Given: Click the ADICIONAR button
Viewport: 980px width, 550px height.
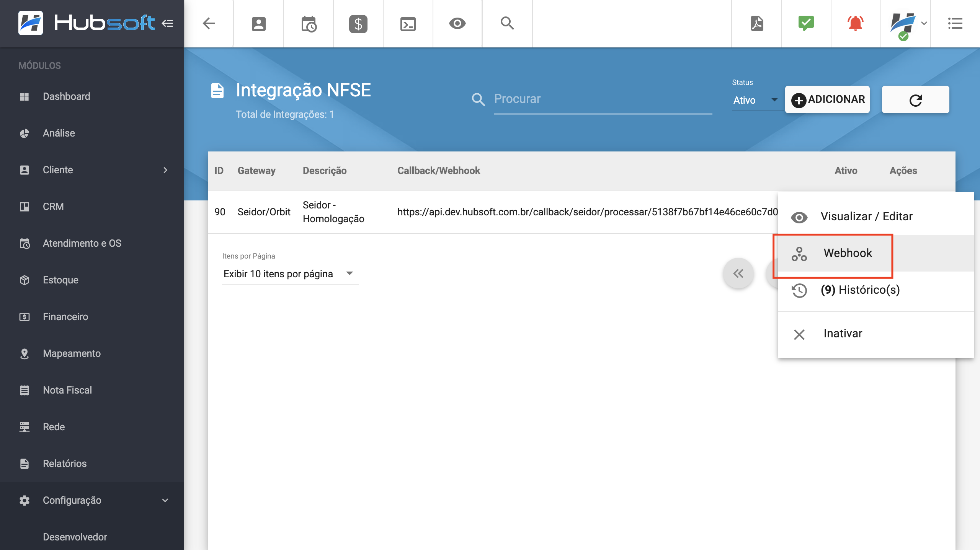Looking at the screenshot, I should tap(827, 99).
